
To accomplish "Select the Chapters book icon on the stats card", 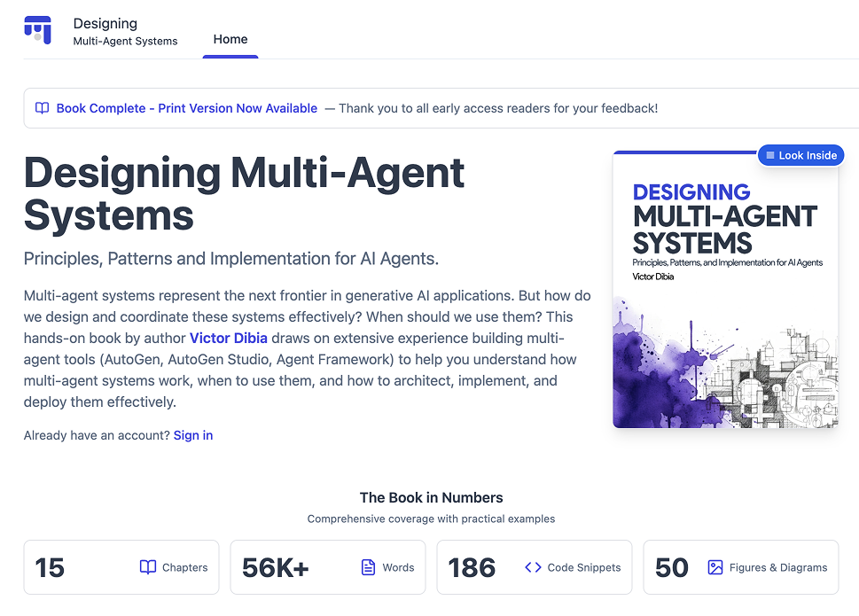I will pyautogui.click(x=149, y=567).
